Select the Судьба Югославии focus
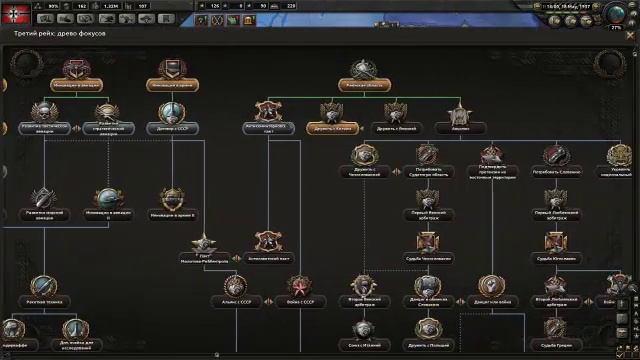 (x=556, y=258)
